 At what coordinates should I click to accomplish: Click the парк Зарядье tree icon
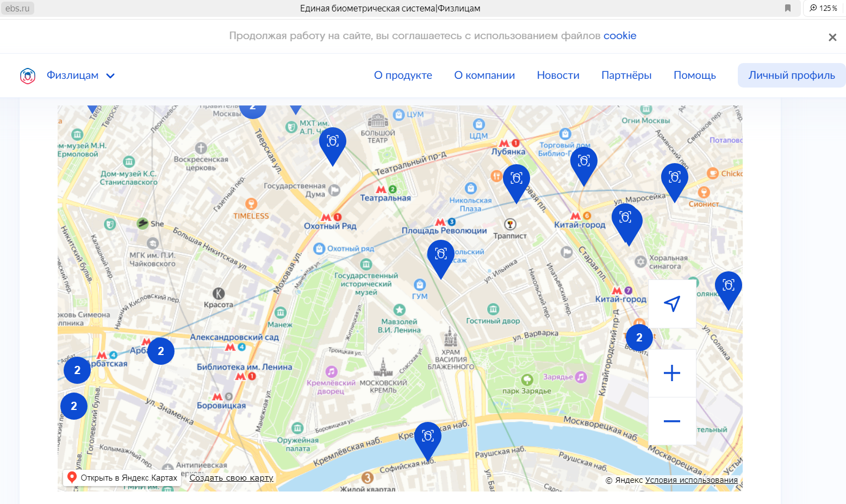[527, 379]
